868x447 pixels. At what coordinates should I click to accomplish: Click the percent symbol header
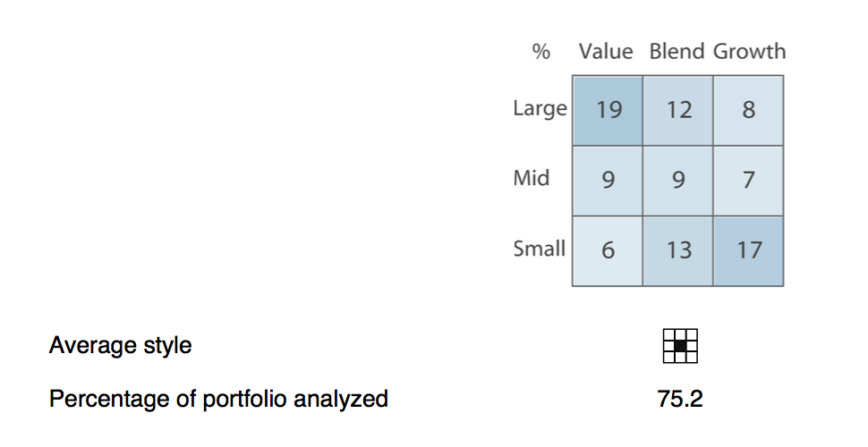[x=540, y=52]
